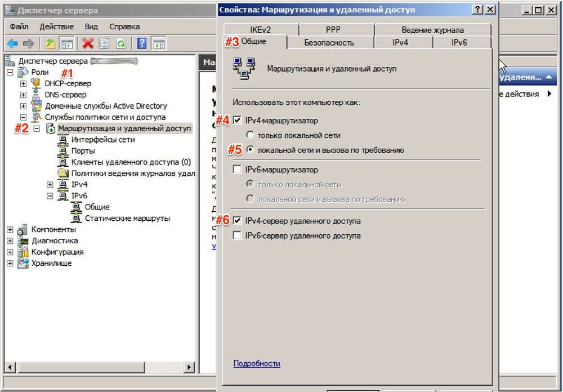Screen dimensions: 563x392
Task: Click the Маршрутизация и удаленный доступ tree icon
Action: (50, 128)
